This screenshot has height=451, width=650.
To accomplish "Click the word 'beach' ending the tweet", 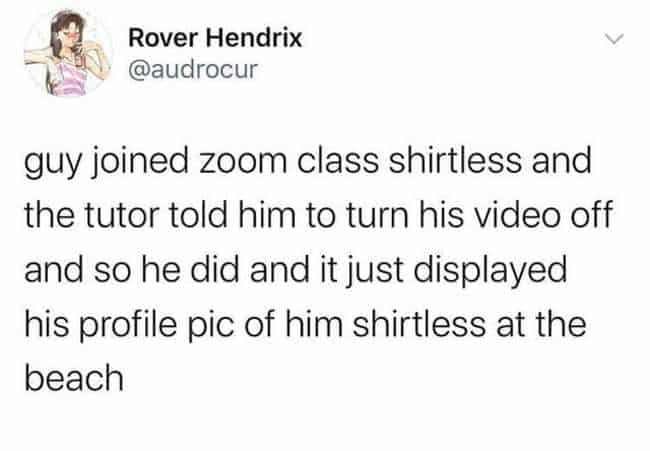I will pos(74,378).
